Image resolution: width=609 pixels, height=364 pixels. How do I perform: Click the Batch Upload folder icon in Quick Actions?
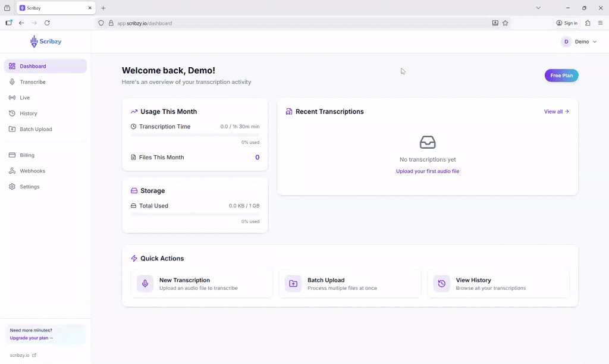tap(293, 284)
